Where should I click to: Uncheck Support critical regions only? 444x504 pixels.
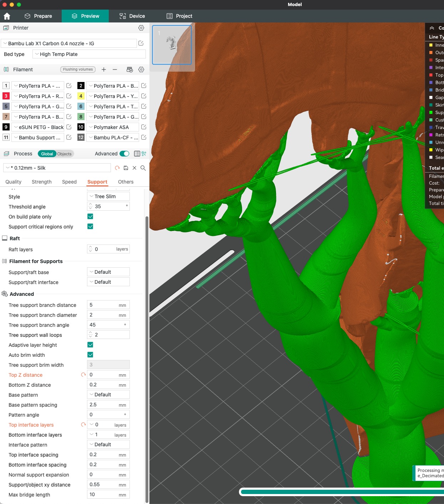[90, 226]
